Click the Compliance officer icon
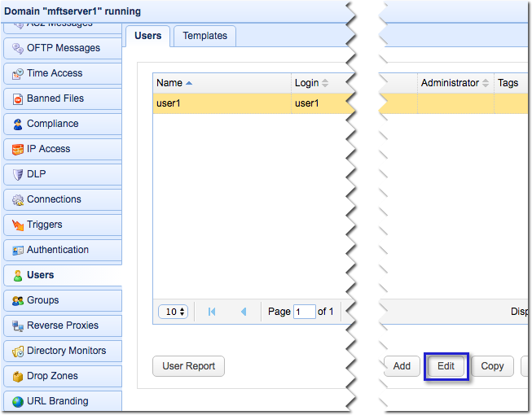 pos(18,124)
